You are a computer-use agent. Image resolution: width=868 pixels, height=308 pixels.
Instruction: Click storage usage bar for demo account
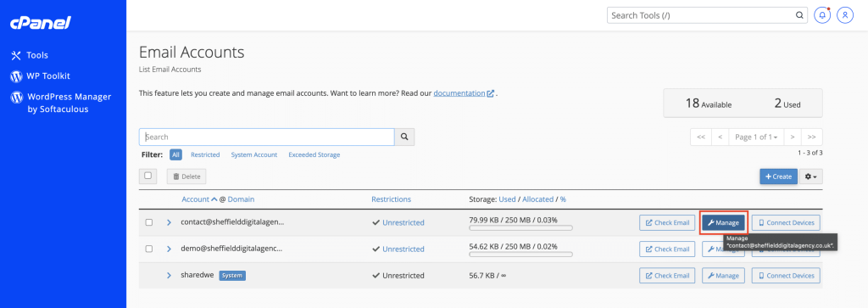click(521, 255)
